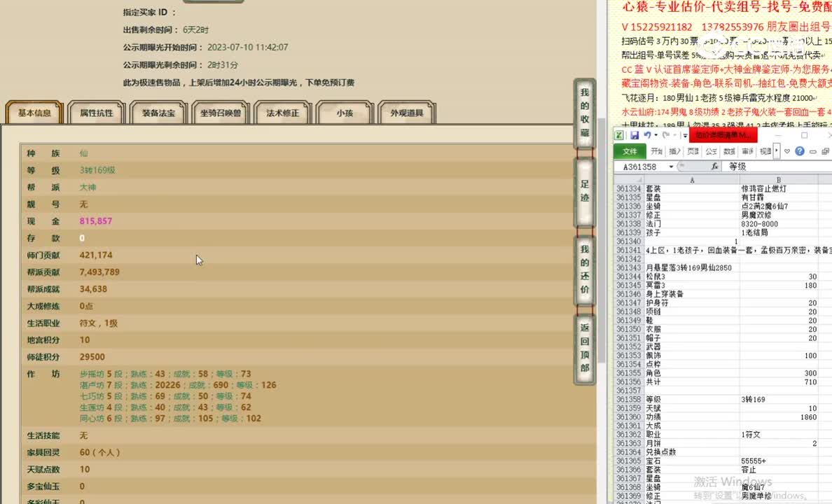
Task: Click the 湛卢坊 7 段 workshop row
Action: tap(178, 385)
